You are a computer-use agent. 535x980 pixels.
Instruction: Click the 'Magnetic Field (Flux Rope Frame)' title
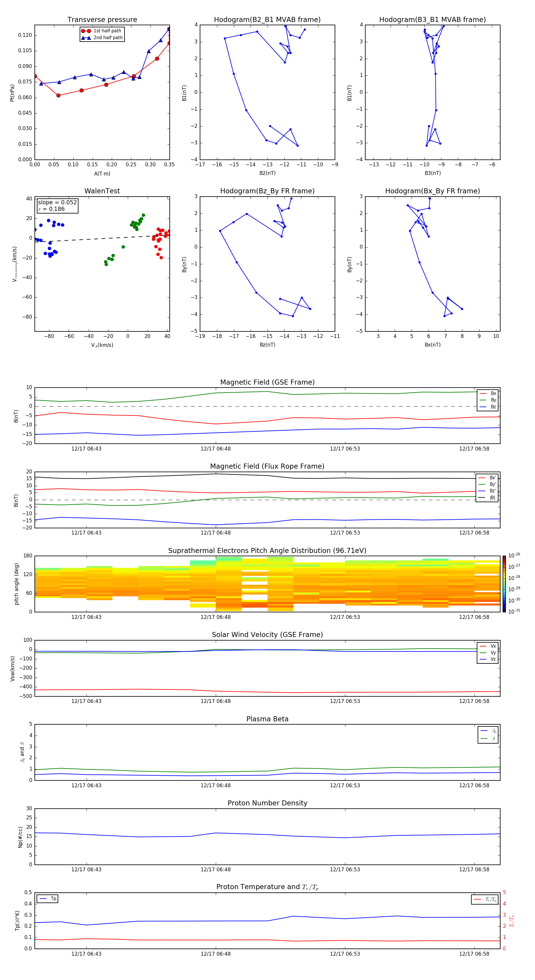point(267,467)
